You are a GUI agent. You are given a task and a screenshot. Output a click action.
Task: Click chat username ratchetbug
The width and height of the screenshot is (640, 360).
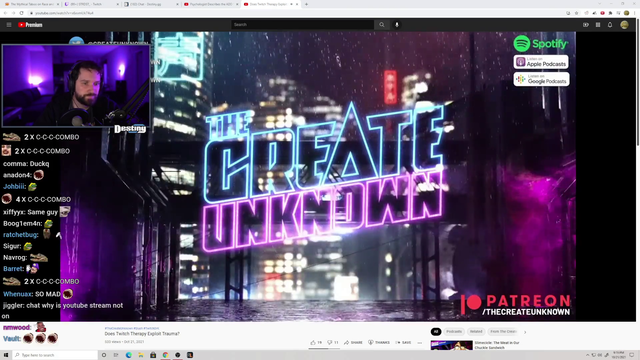pyautogui.click(x=20, y=235)
